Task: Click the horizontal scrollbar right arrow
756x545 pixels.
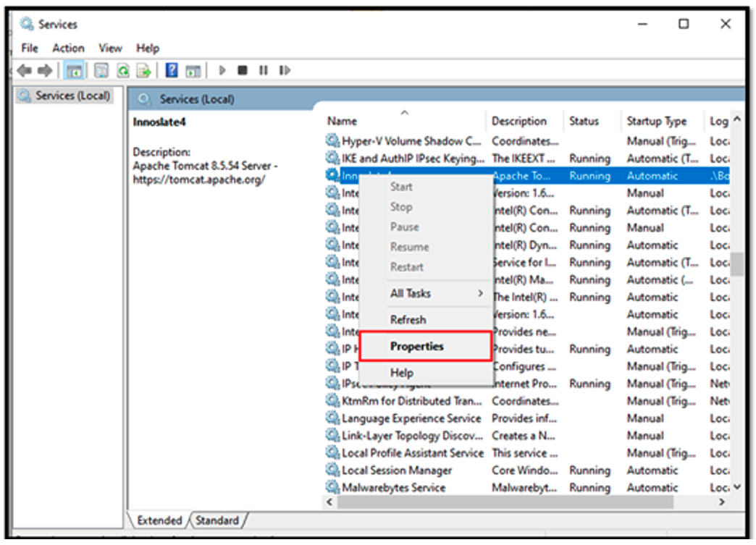Action: (x=721, y=501)
